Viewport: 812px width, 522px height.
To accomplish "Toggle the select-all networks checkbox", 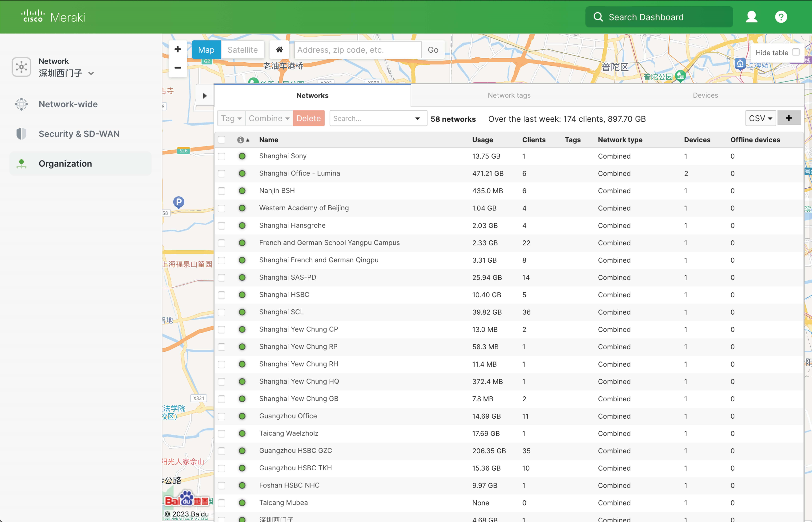I will [222, 140].
